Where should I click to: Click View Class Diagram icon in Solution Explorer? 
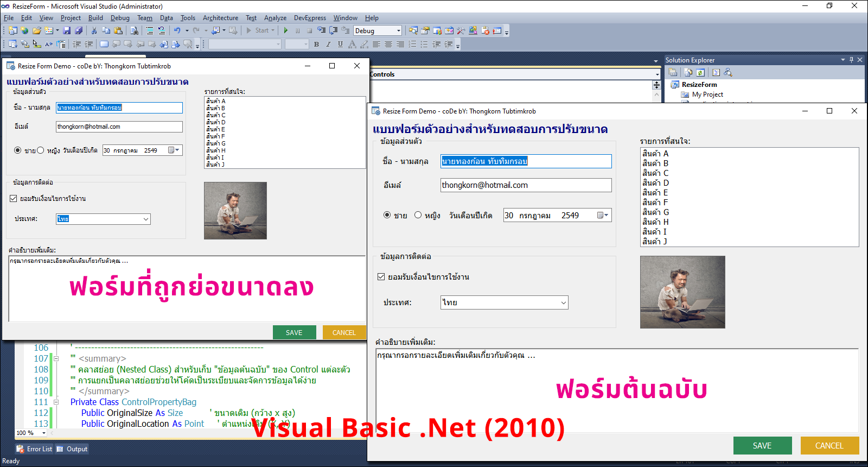[x=728, y=72]
